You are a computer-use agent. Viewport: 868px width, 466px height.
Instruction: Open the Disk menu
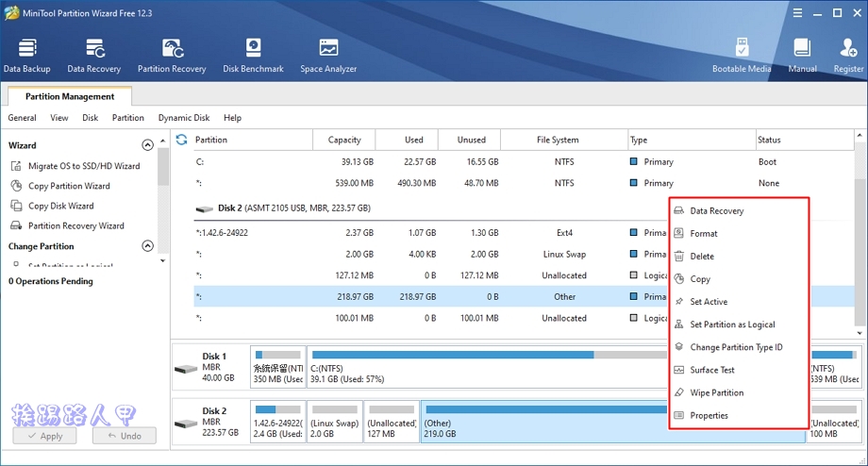(x=91, y=118)
